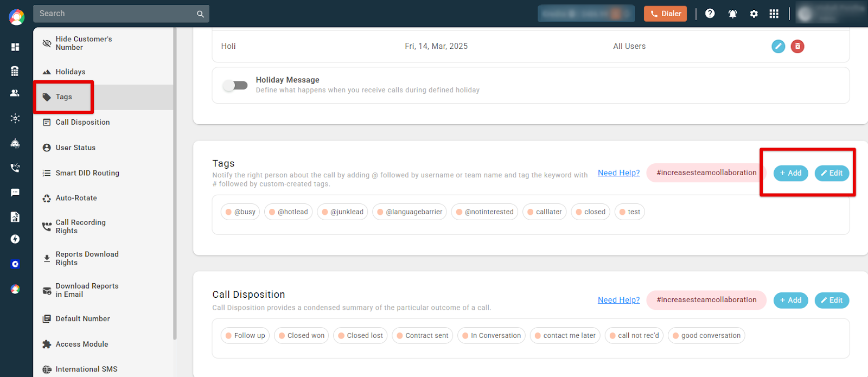Delete the Holi holiday with trash icon
This screenshot has height=377, width=868.
pos(797,46)
